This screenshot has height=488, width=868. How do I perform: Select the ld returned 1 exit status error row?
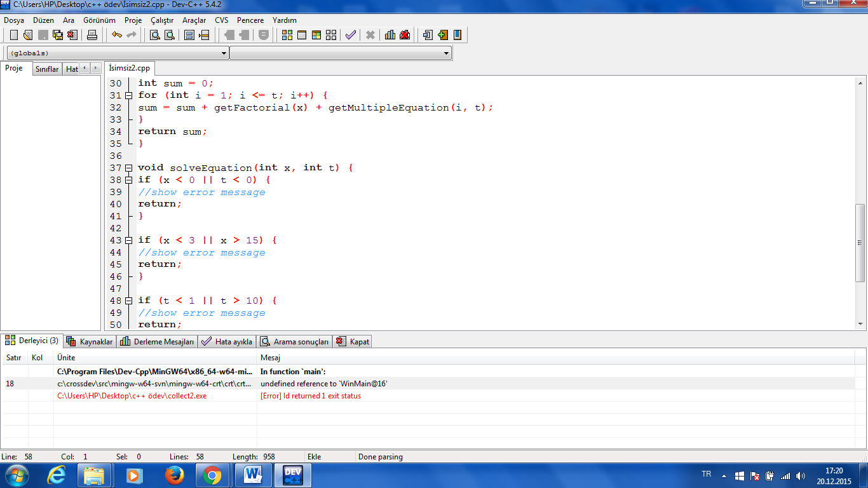pos(310,396)
